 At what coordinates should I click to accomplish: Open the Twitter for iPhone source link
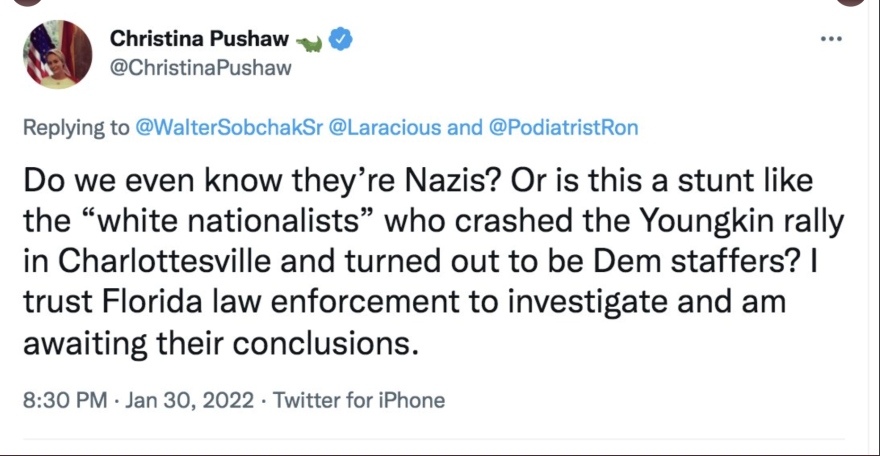pos(359,400)
